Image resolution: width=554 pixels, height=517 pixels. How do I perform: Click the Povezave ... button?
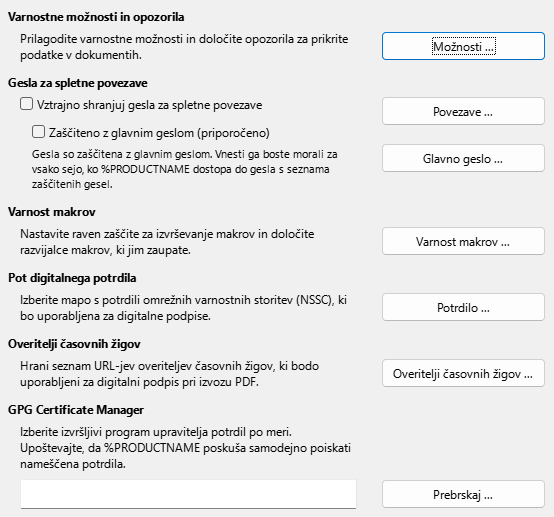tap(463, 111)
